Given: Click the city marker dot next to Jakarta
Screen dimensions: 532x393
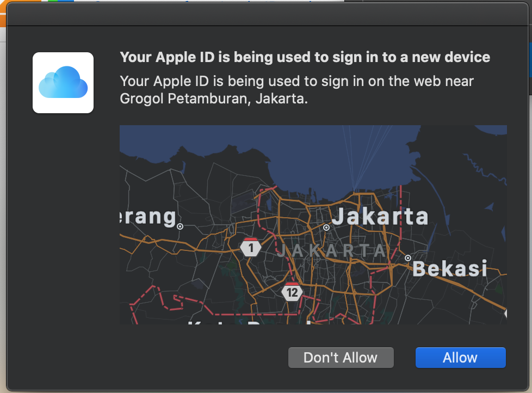Looking at the screenshot, I should (x=326, y=228).
